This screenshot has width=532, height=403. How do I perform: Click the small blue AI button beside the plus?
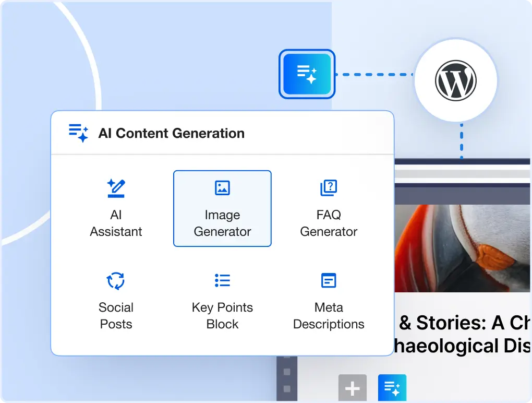[392, 388]
